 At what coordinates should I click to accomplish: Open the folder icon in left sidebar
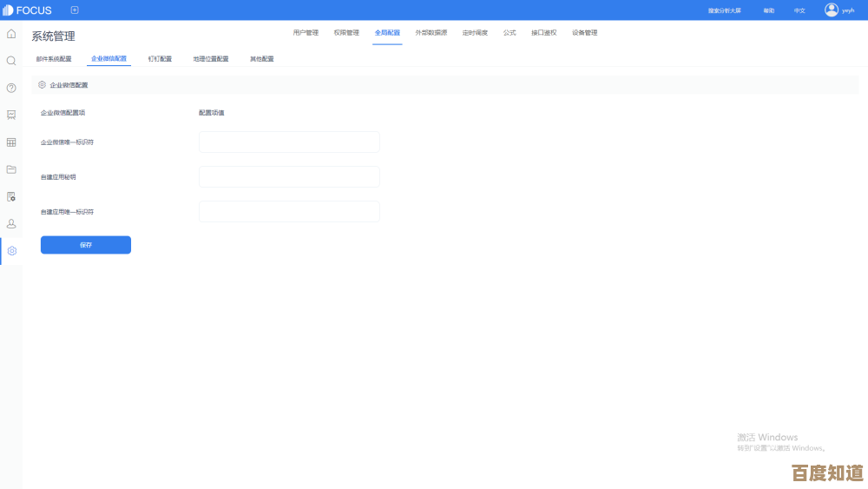11,169
